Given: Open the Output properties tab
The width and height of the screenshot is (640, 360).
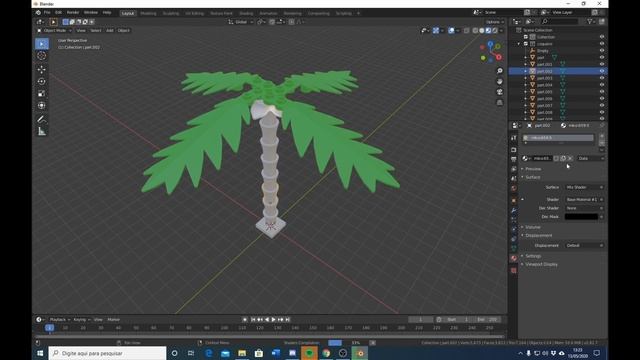Looking at the screenshot, I should pyautogui.click(x=513, y=159).
